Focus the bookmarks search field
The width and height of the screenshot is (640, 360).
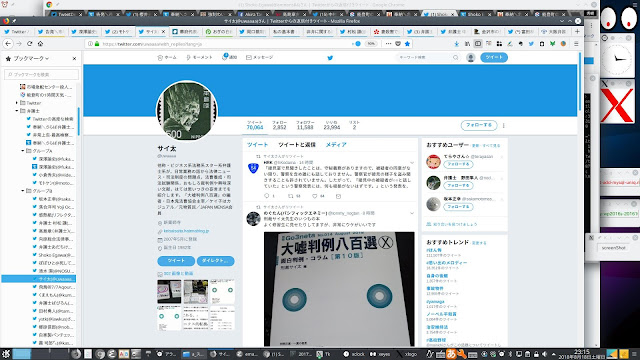[x=41, y=74]
